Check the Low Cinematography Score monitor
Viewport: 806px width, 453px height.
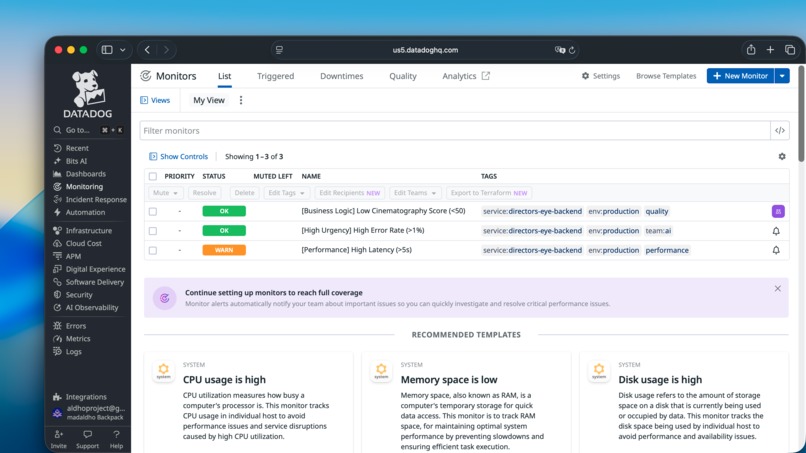(153, 211)
